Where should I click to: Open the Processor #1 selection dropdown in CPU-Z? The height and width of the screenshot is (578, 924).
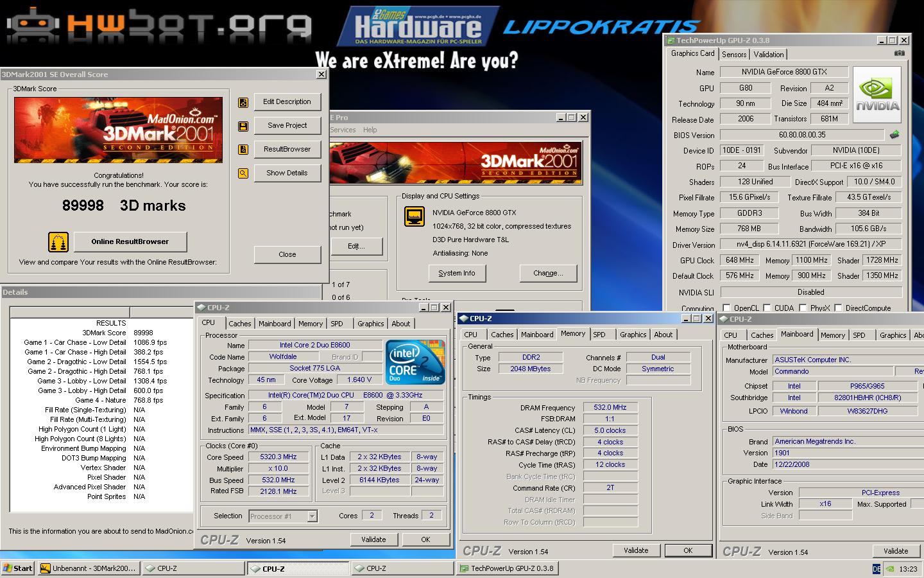(x=312, y=516)
